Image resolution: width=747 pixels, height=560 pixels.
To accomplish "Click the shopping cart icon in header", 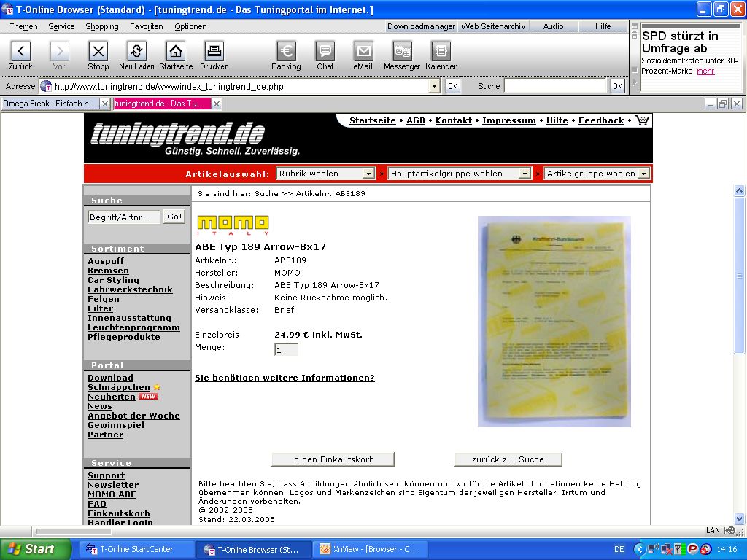I will click(641, 120).
